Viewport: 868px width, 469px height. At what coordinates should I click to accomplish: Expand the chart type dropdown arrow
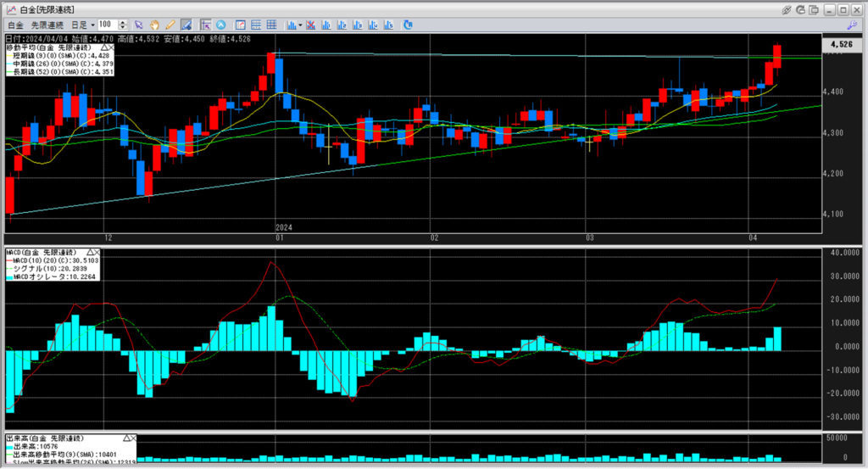point(301,25)
